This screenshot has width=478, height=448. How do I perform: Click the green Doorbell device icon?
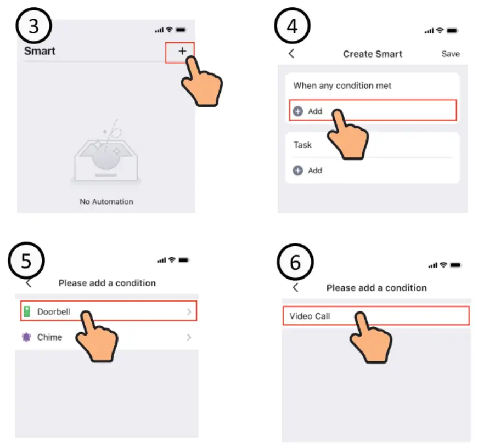(27, 311)
